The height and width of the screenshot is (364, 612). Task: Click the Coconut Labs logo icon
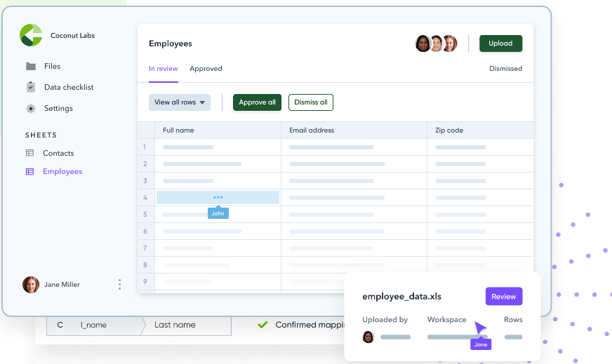[x=31, y=35]
